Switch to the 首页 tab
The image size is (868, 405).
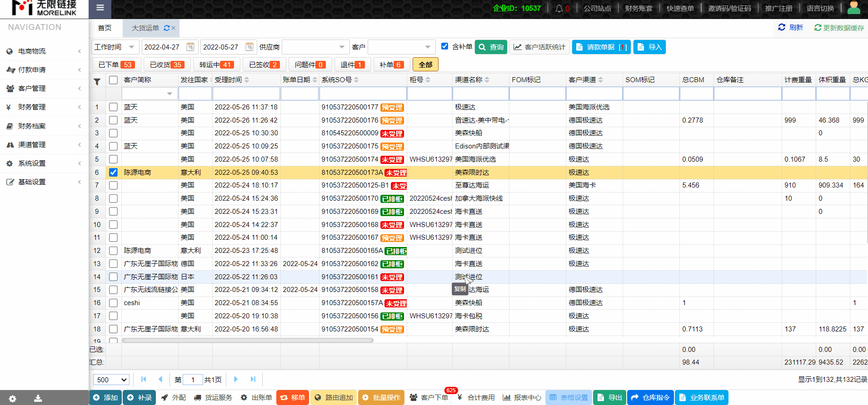[x=105, y=28]
